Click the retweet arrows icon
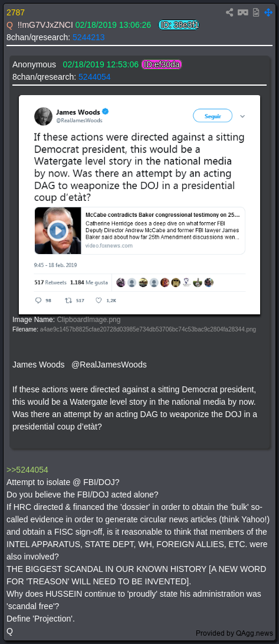The image size is (279, 644). (x=68, y=300)
